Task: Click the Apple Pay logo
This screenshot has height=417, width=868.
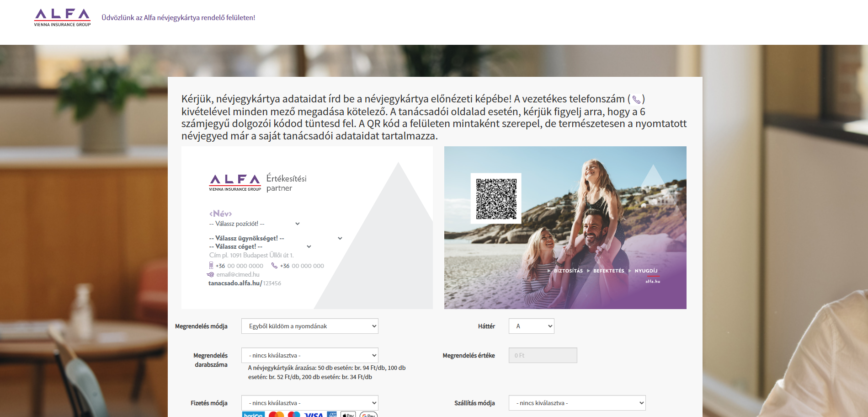Action: 348,415
